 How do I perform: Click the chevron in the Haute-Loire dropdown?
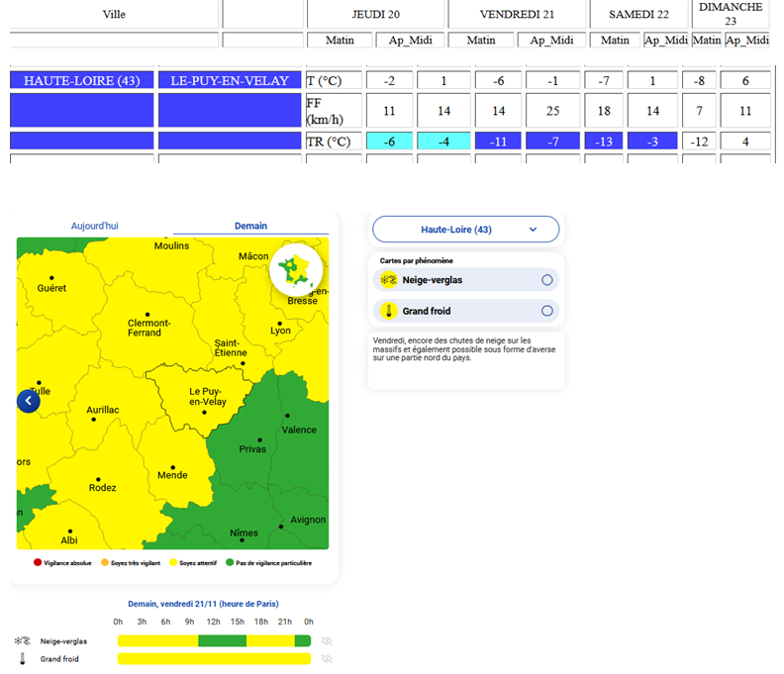533,230
